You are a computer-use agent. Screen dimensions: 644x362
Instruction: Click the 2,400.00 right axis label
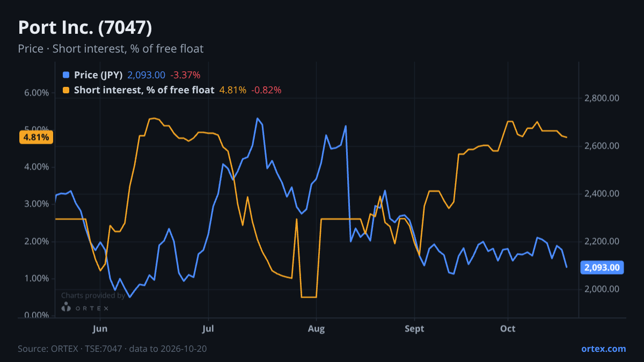click(x=601, y=194)
